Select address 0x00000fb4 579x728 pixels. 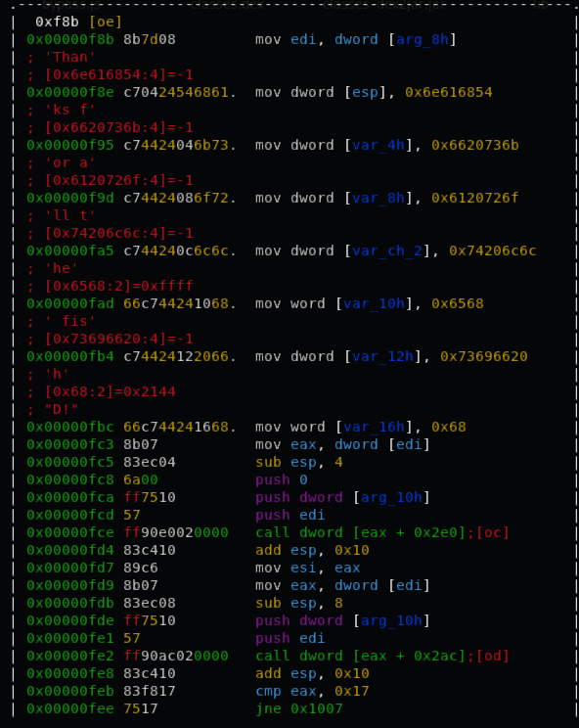click(x=70, y=357)
